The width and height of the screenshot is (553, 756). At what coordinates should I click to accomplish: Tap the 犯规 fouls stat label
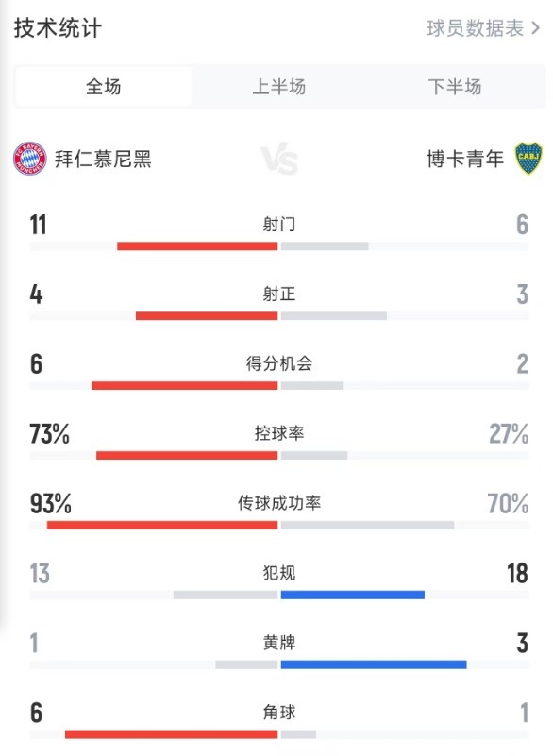pos(276,573)
